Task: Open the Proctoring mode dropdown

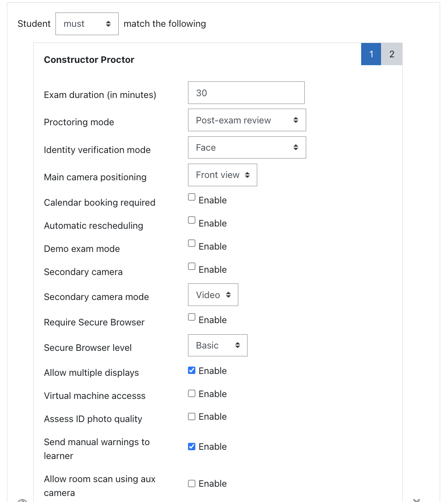Action: tap(247, 120)
